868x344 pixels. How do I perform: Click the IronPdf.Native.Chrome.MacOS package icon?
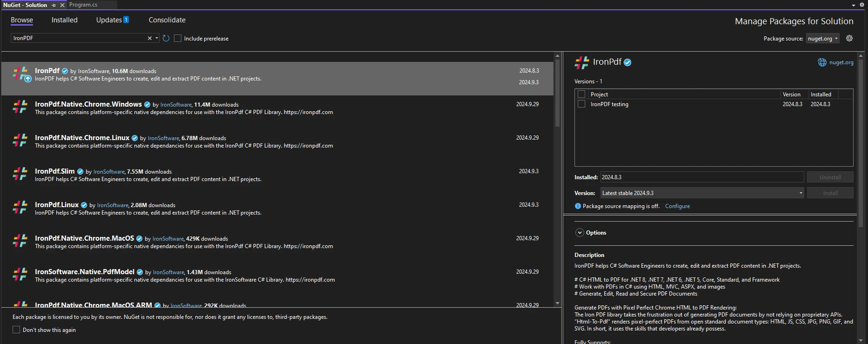coord(20,241)
